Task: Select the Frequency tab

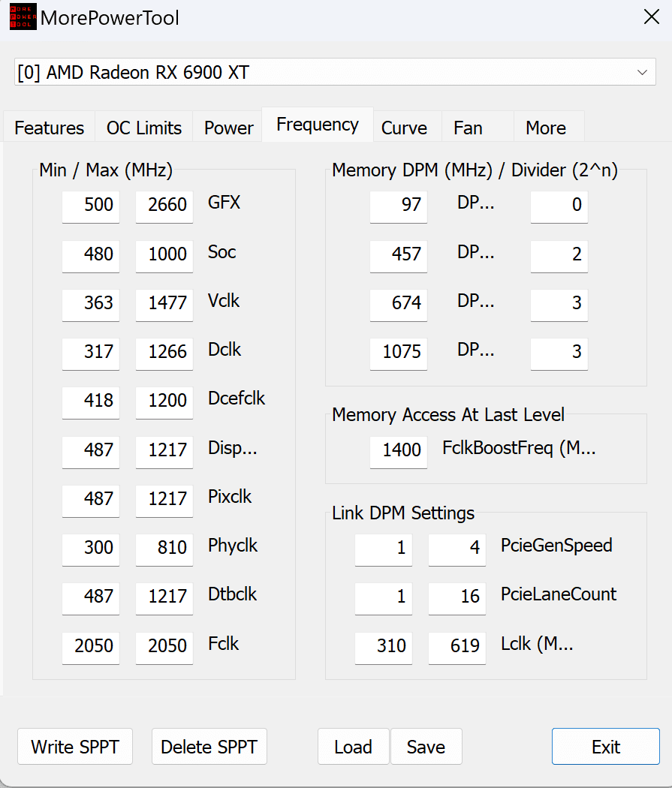Action: point(318,124)
